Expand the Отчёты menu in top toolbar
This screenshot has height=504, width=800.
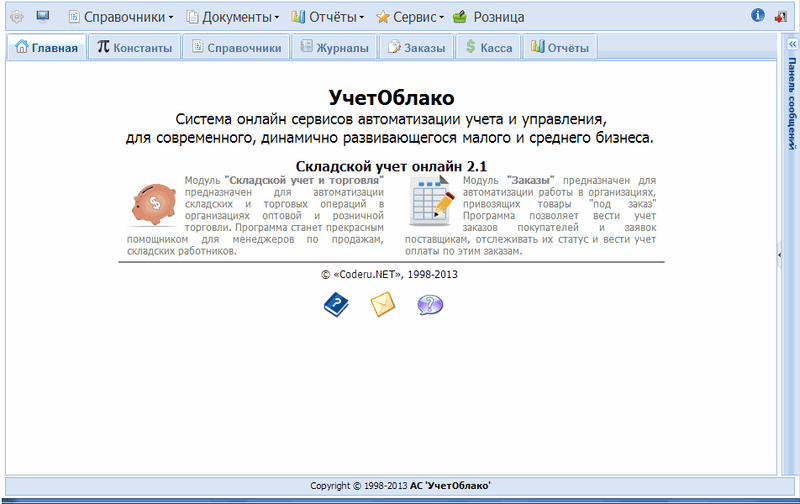coord(327,17)
